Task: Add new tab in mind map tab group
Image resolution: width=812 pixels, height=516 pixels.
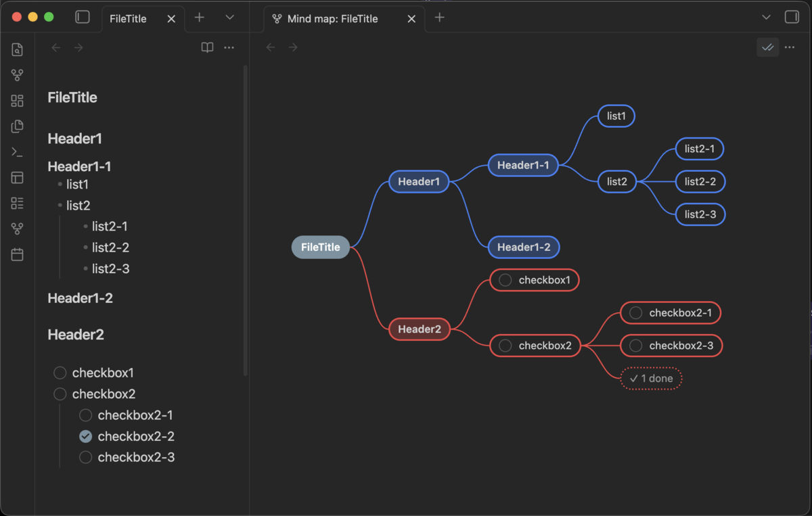Action: click(x=440, y=18)
